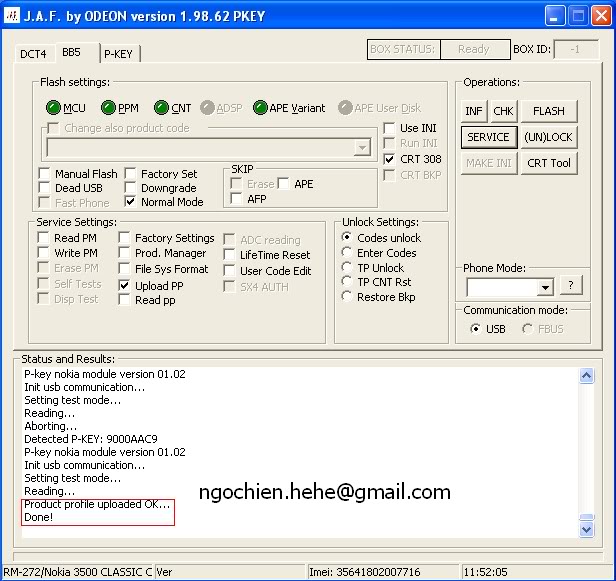The height and width of the screenshot is (581, 616).
Task: Switch to the P-KEY tab
Action: point(117,54)
